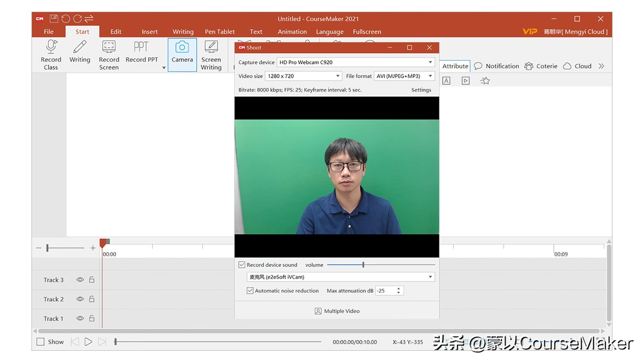The height and width of the screenshot is (362, 644).
Task: Click the undo arrow icon
Action: pos(66,19)
